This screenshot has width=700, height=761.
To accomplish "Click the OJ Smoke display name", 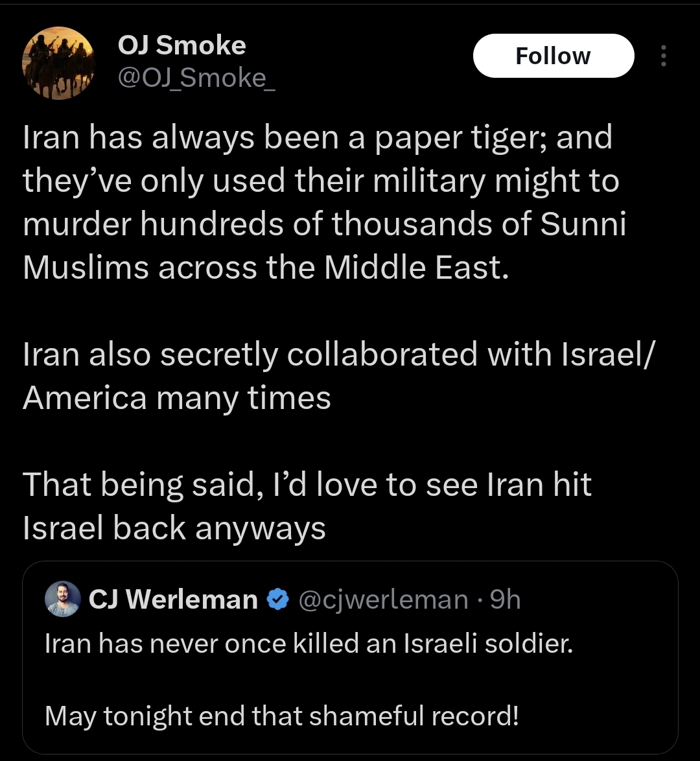I will click(x=182, y=45).
